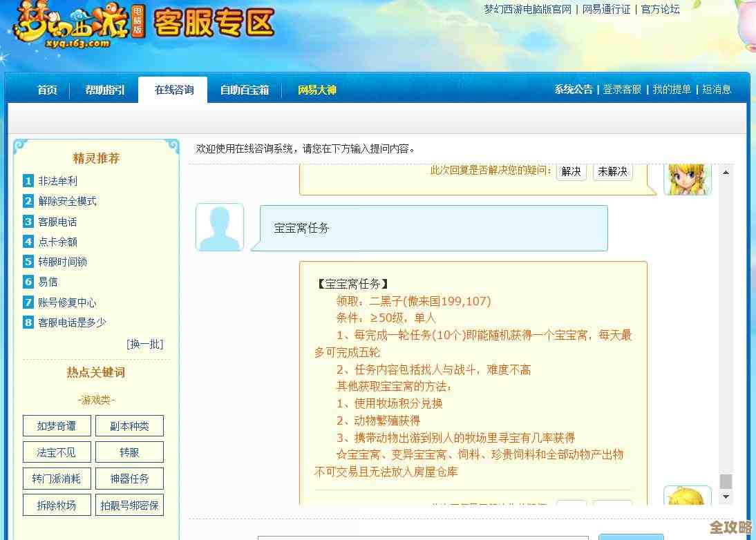Click the scrollbar down arrow
Screen dimensions: 756x540
point(726,496)
